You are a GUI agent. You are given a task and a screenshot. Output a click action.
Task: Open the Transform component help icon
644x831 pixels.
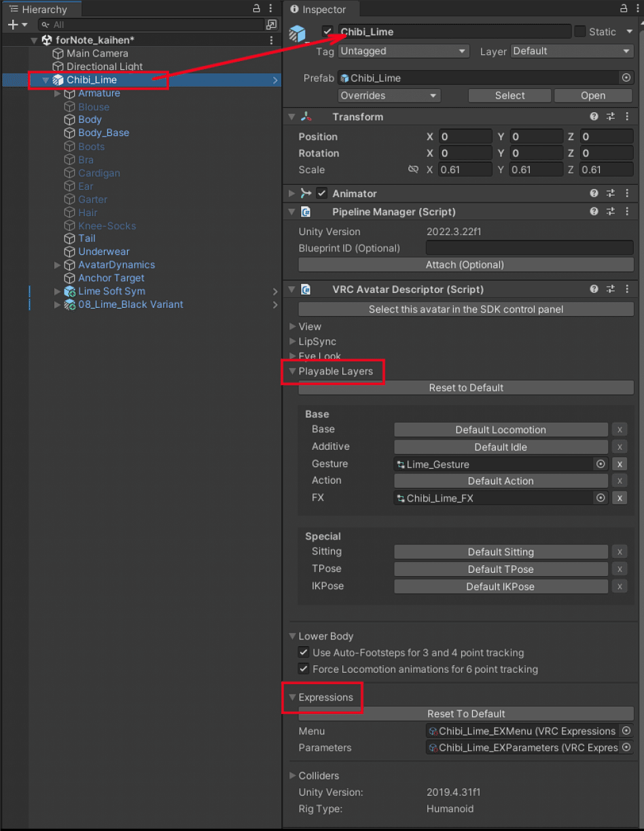(x=594, y=117)
